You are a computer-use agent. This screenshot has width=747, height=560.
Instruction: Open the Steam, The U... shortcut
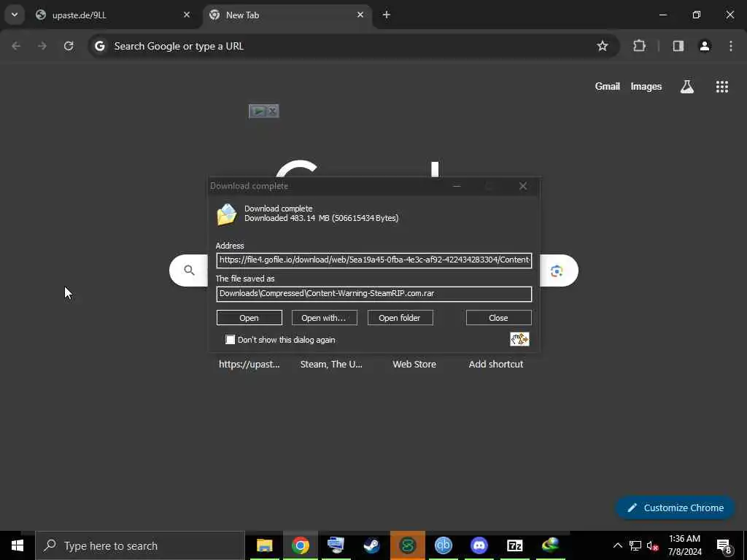[331, 365]
